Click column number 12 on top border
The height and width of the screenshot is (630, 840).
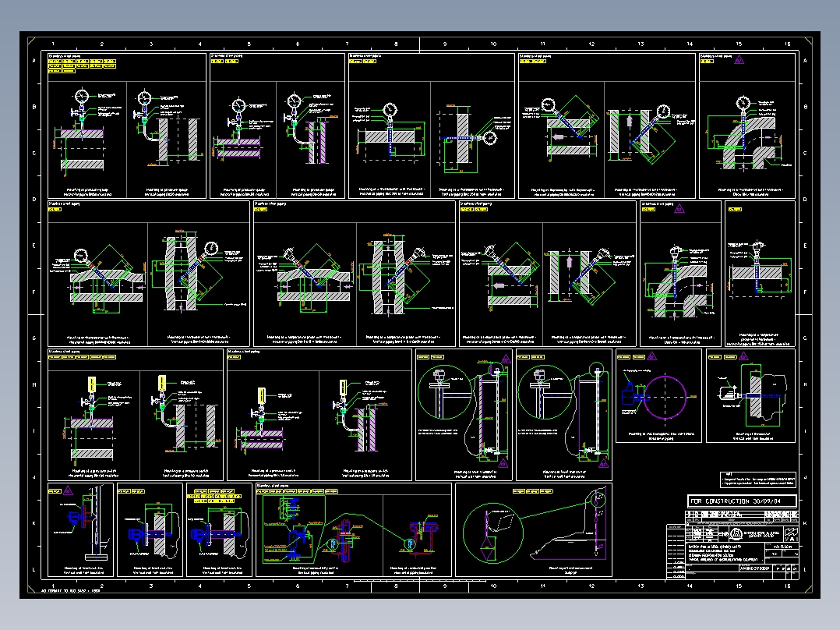click(591, 44)
